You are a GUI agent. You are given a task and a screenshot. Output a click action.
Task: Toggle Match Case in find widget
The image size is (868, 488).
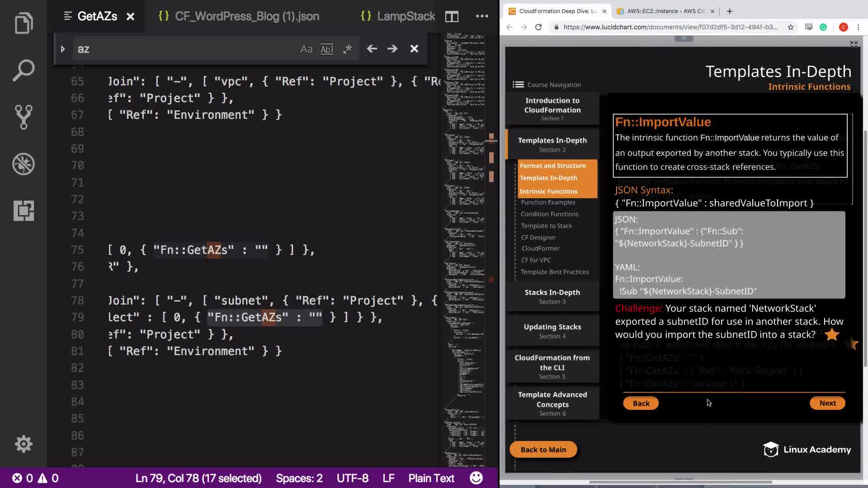coord(306,49)
